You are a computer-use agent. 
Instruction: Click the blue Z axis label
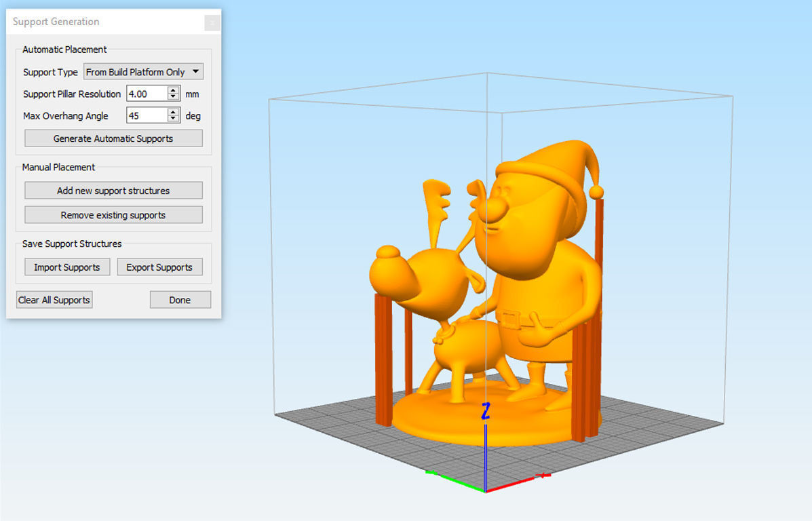485,410
